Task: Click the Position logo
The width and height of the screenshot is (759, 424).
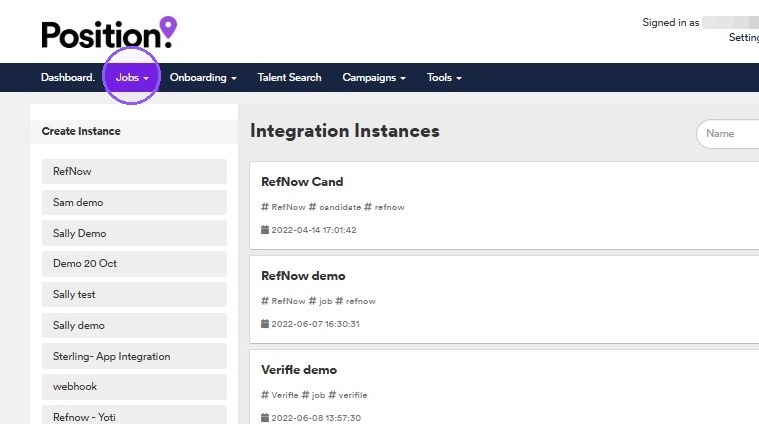Action: [109, 32]
